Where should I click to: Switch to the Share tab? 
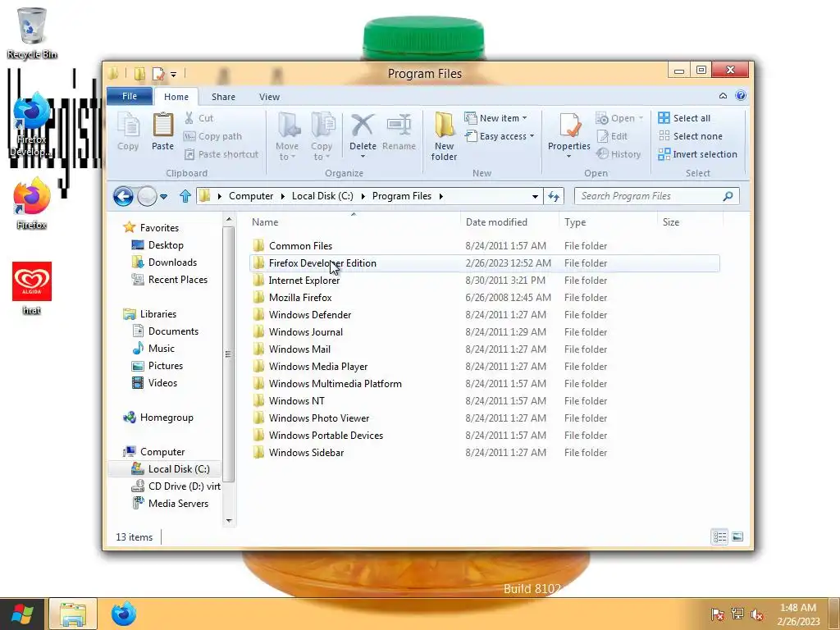coord(223,97)
